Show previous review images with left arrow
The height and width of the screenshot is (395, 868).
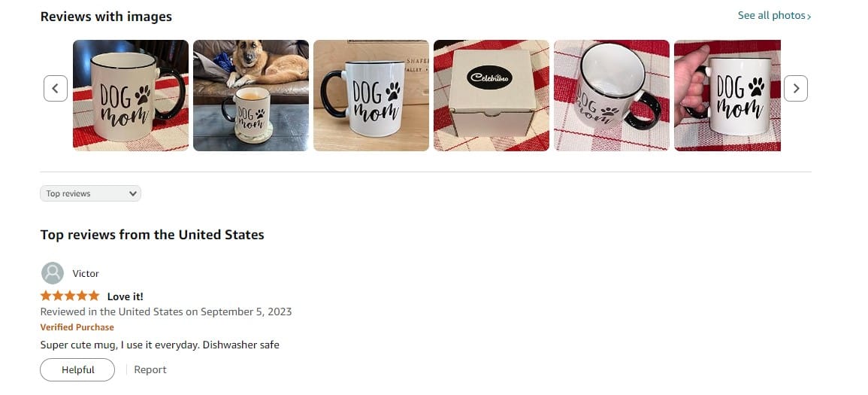(56, 89)
